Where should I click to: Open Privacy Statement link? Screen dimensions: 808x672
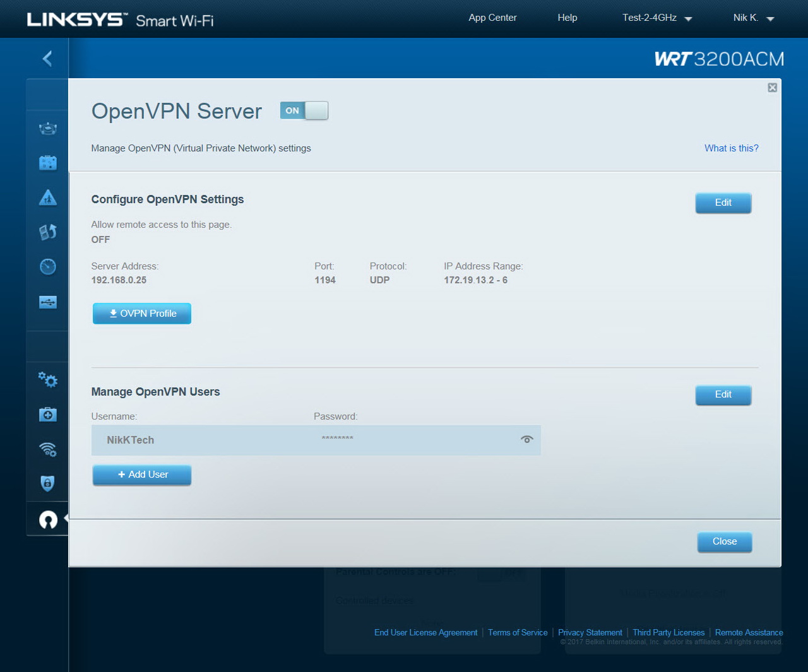(590, 632)
